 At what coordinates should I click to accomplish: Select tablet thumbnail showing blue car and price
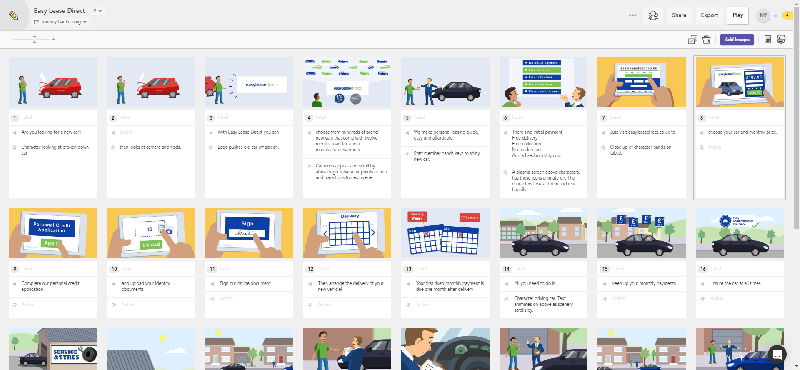click(x=740, y=82)
